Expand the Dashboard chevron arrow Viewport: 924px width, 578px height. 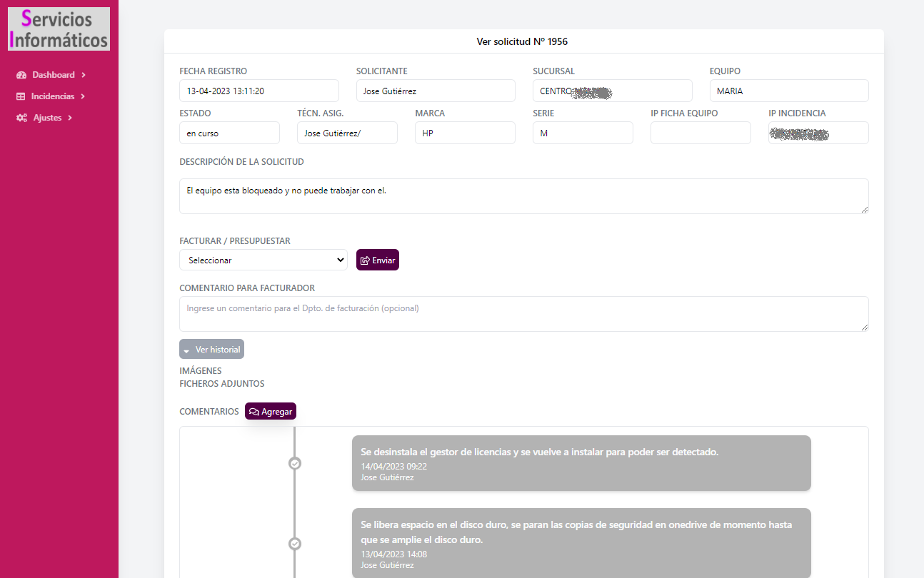pos(84,75)
